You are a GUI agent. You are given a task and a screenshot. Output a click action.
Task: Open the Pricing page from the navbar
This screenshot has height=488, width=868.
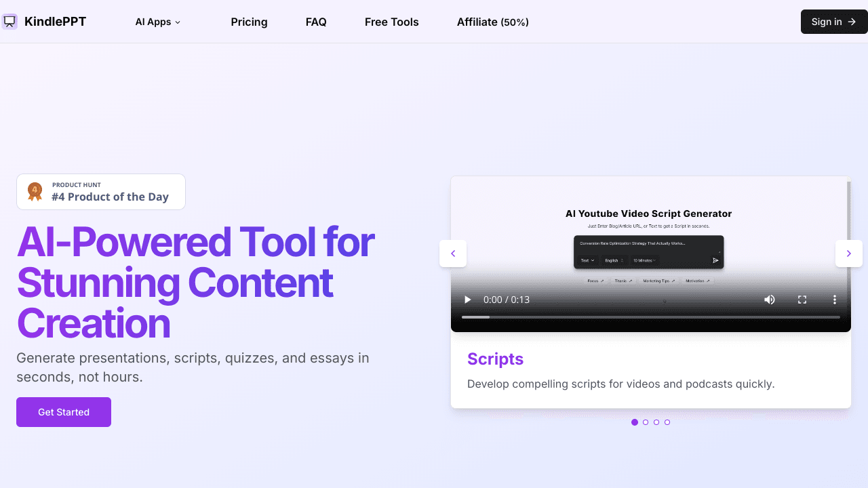coord(249,22)
